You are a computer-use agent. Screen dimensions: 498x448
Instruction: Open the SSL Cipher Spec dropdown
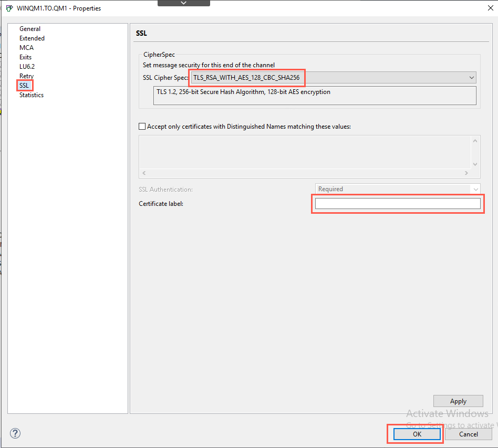point(334,78)
